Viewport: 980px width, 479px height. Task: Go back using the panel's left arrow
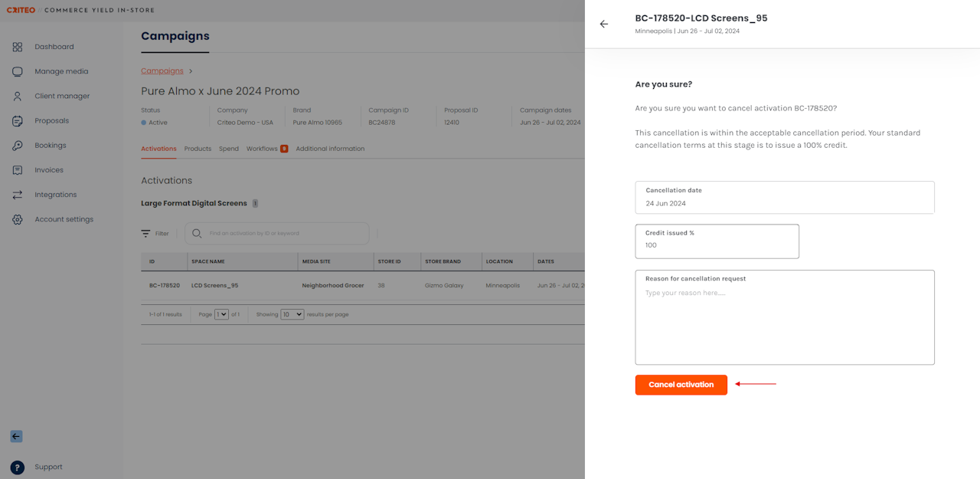pos(604,24)
